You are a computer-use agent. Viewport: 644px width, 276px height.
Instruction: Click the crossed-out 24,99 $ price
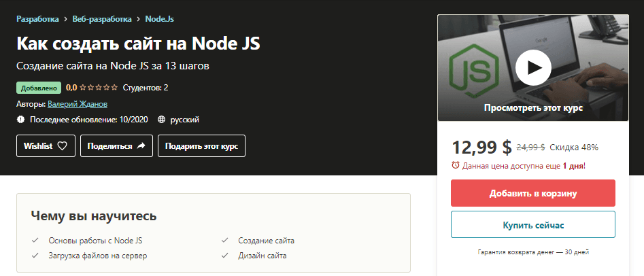(x=530, y=147)
